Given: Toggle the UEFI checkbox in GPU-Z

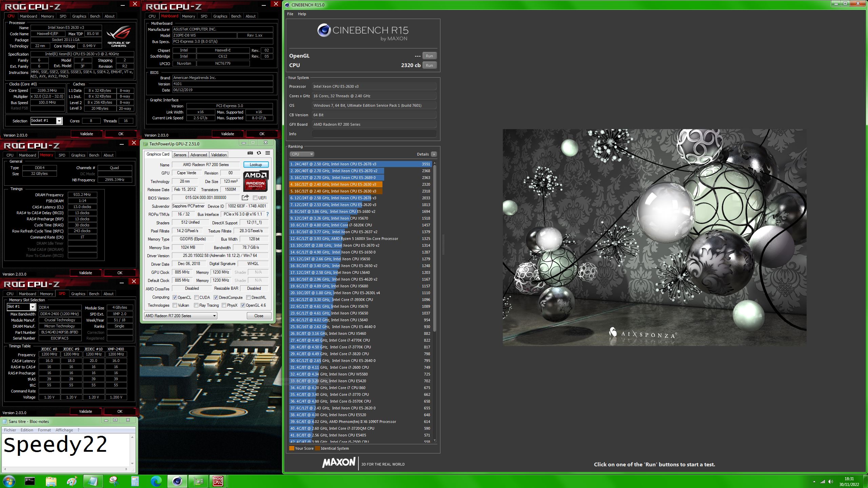Looking at the screenshot, I should click(255, 198).
